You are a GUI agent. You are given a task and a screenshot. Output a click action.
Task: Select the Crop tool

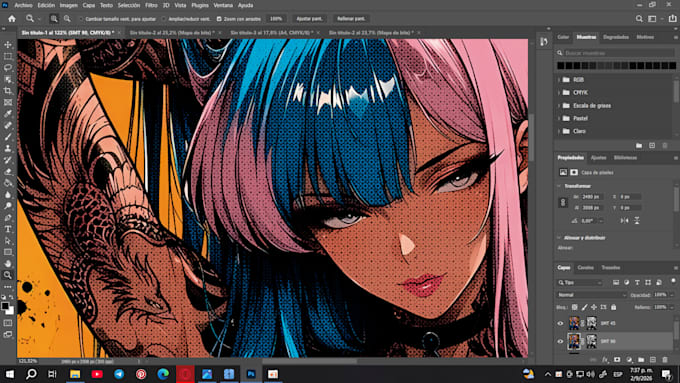coord(8,91)
